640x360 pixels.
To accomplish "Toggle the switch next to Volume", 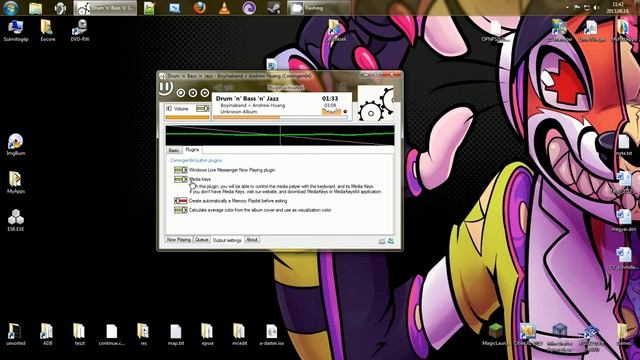I will coord(202,109).
